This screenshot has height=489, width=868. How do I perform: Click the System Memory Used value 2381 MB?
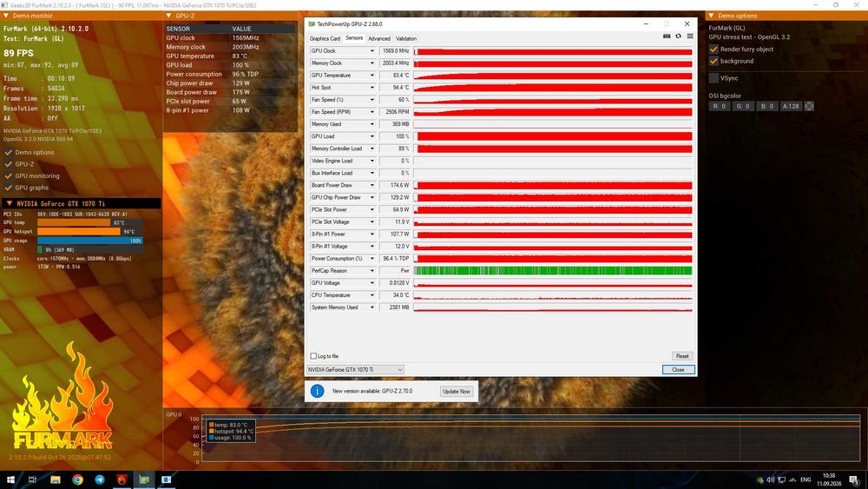point(395,307)
